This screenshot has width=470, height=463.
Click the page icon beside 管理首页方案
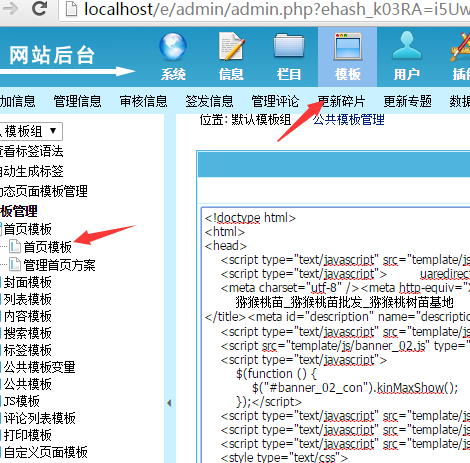point(15,265)
